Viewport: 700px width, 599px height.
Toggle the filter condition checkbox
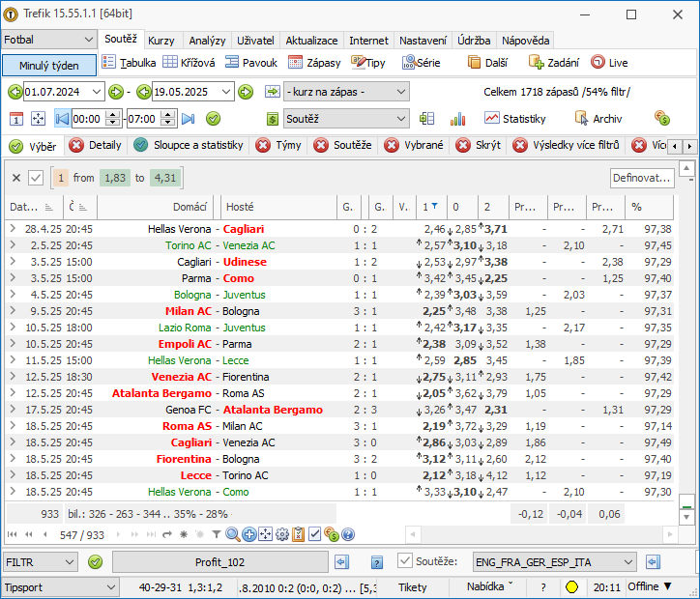[x=36, y=178]
